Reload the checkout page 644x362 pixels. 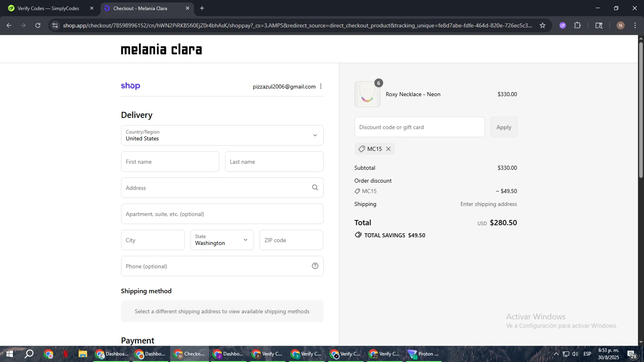pyautogui.click(x=38, y=25)
